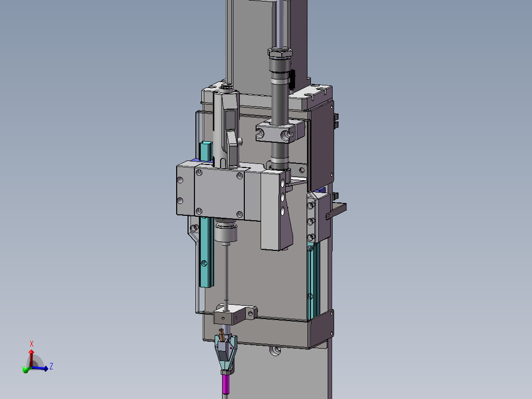This screenshot has height=399, width=532.
Task: Click the green Y axis of the triad
Action: [26, 369]
